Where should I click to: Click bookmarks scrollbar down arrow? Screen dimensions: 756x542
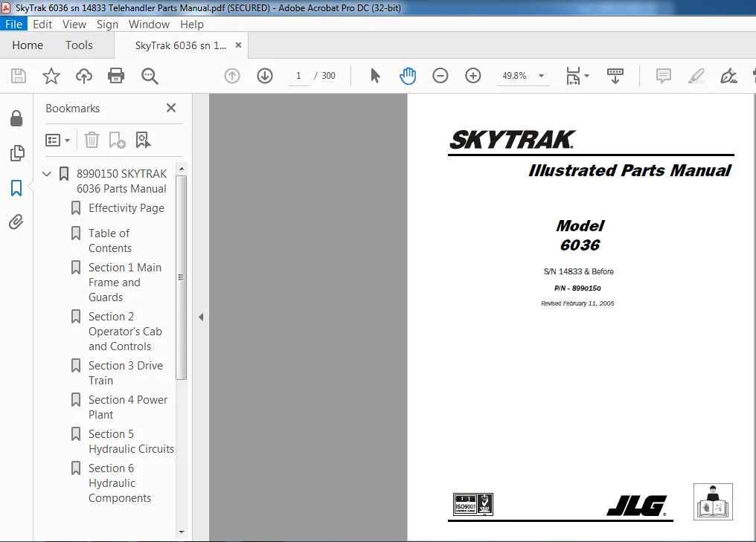[x=182, y=532]
